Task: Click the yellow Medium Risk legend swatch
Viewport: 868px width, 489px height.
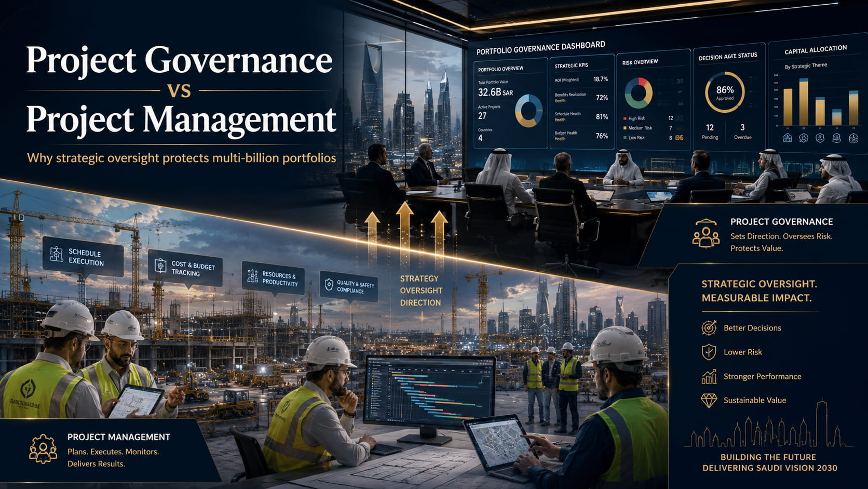Action: click(x=625, y=128)
